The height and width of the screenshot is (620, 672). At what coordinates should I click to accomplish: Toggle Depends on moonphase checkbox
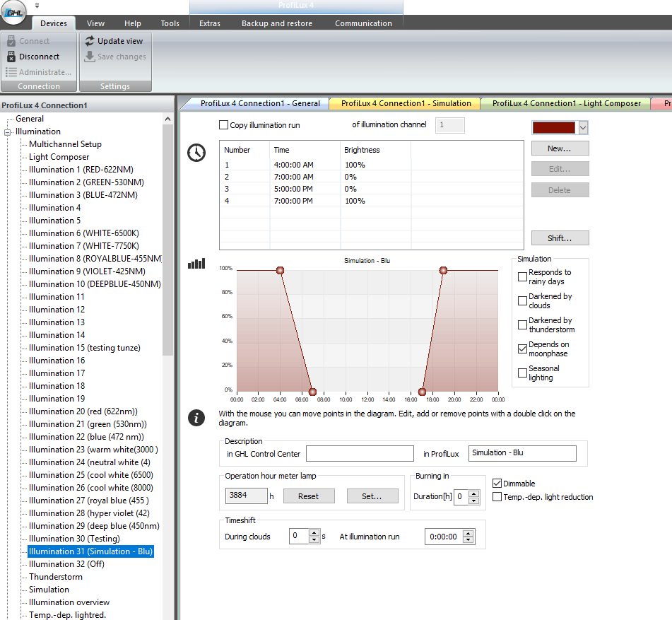click(522, 349)
